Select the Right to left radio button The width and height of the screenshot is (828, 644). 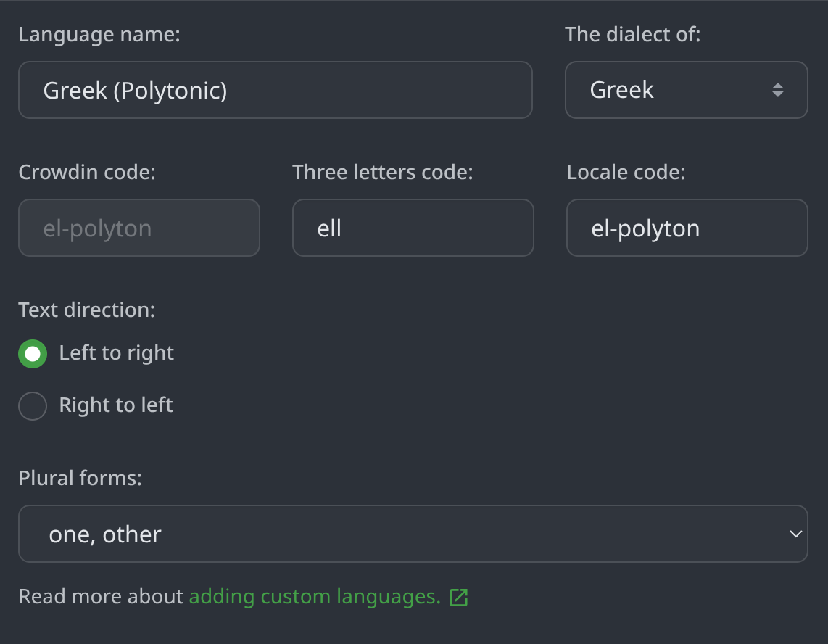tap(33, 405)
